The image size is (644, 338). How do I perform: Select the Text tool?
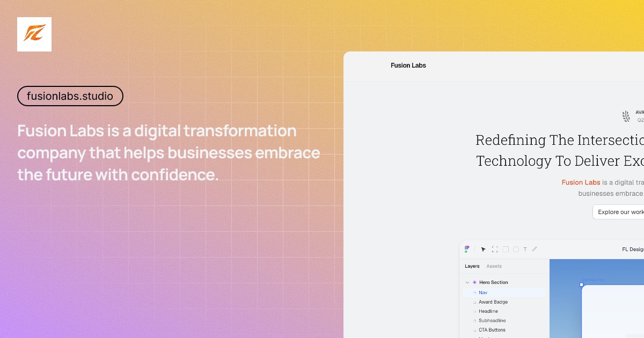525,249
